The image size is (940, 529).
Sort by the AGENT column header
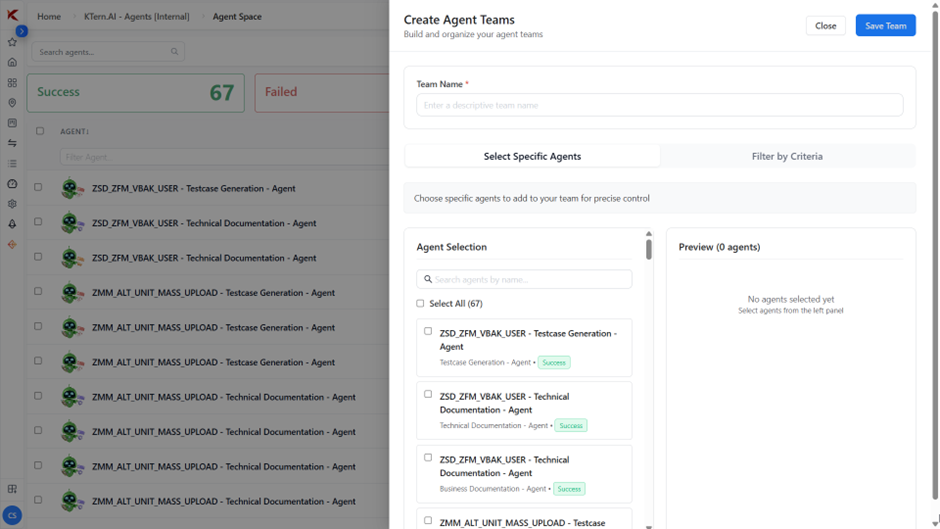click(x=74, y=131)
